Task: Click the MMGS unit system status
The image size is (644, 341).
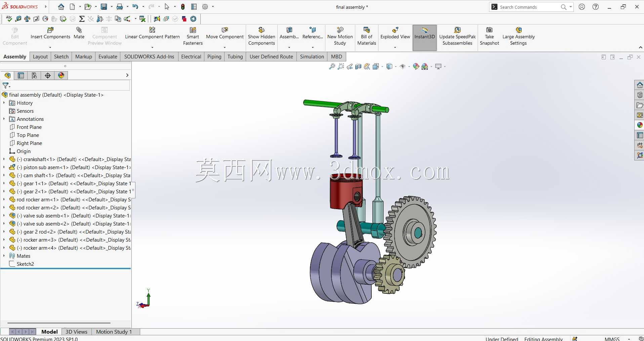Action: pos(612,339)
